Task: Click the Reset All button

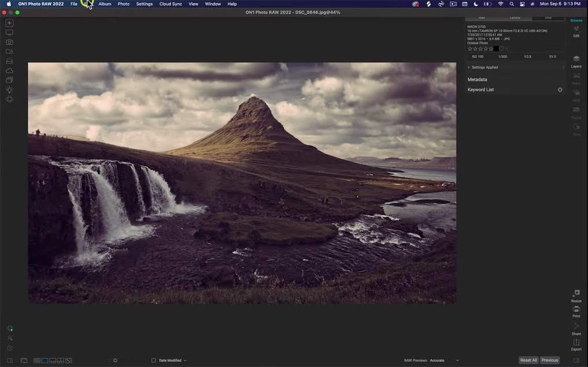Action: (529, 360)
